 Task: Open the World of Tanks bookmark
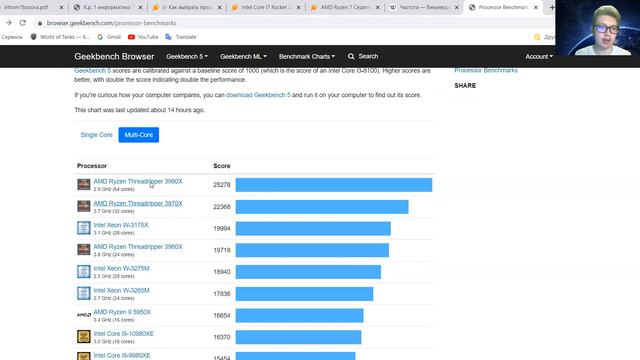(x=60, y=37)
